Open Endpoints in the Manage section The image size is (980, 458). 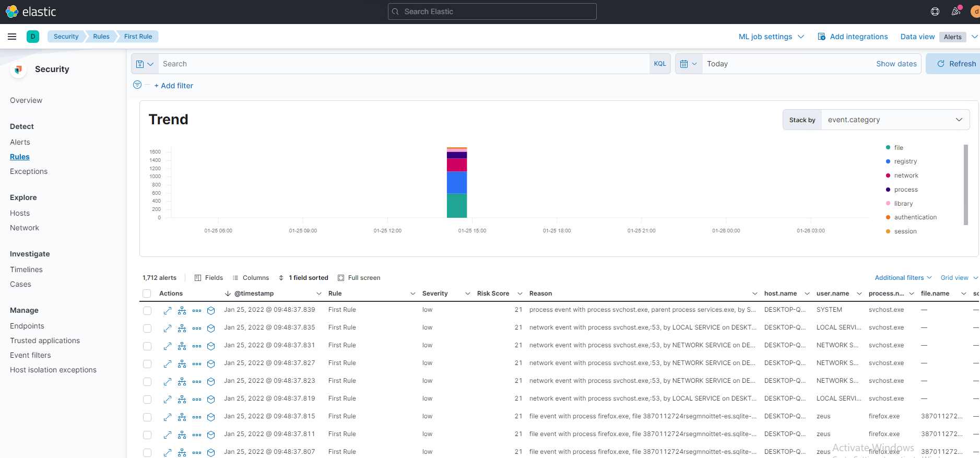tap(27, 326)
